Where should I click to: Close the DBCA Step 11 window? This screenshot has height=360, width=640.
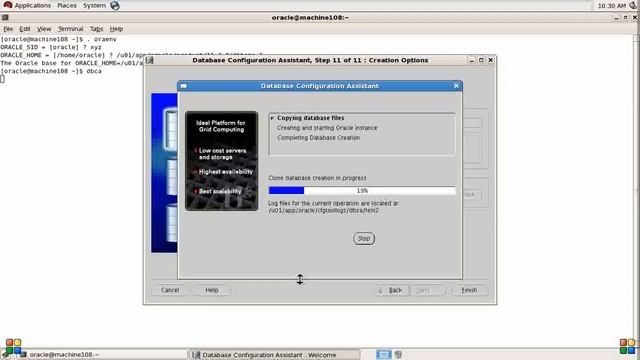click(x=491, y=60)
